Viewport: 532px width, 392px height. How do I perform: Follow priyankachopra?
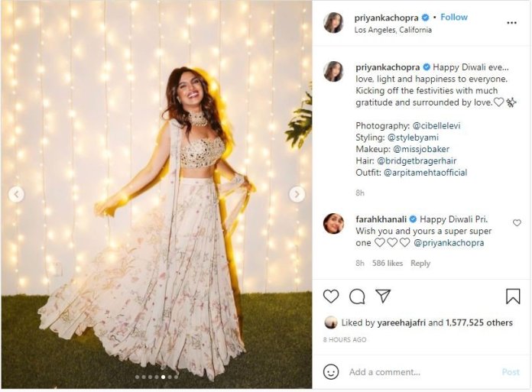coord(454,17)
